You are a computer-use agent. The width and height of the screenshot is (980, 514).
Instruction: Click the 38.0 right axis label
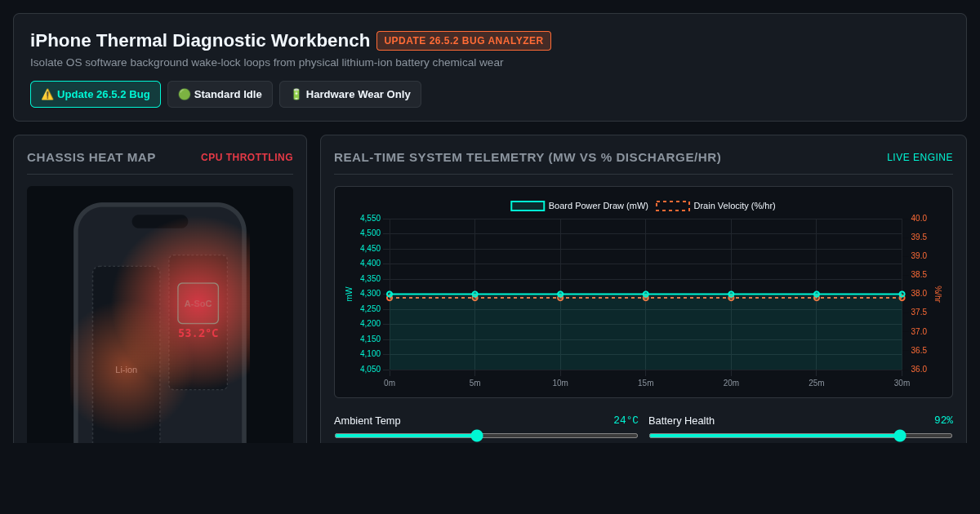(x=919, y=294)
